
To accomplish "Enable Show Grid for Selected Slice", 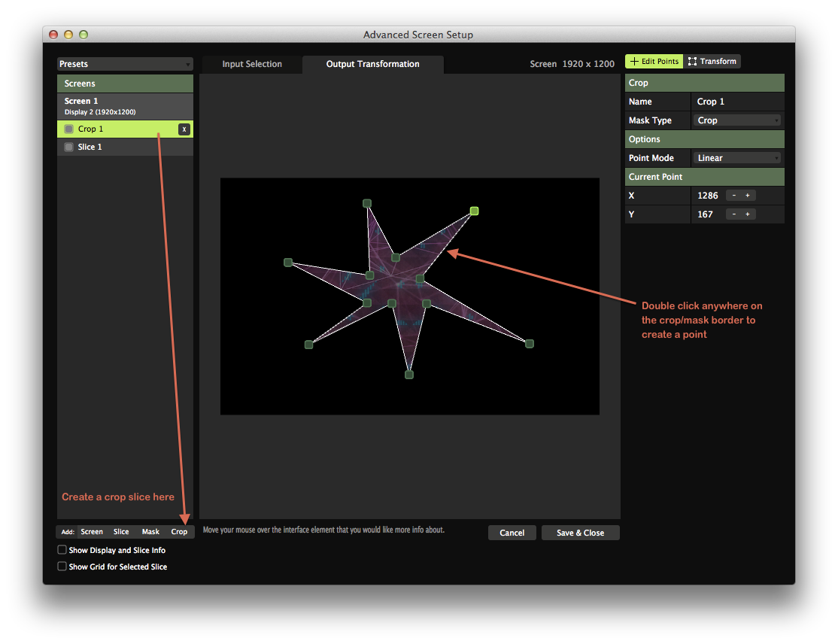I will click(x=62, y=567).
